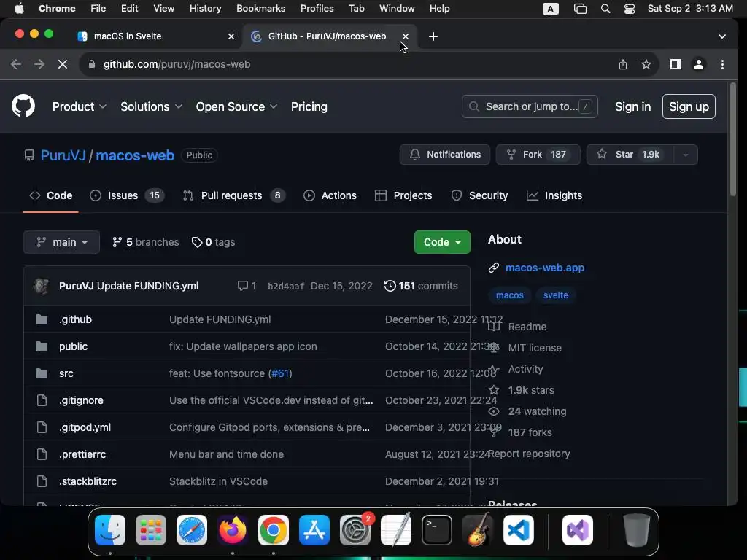Click the macos topic tag

pyautogui.click(x=509, y=295)
